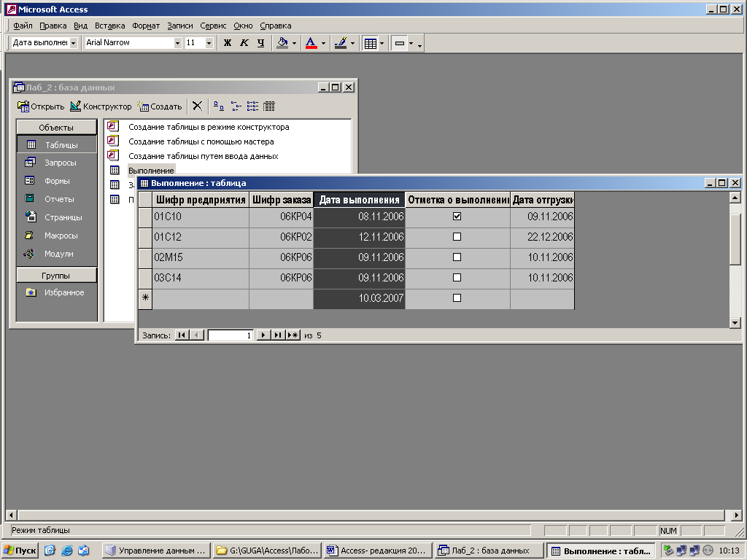Click Конструктор button

coord(101,106)
